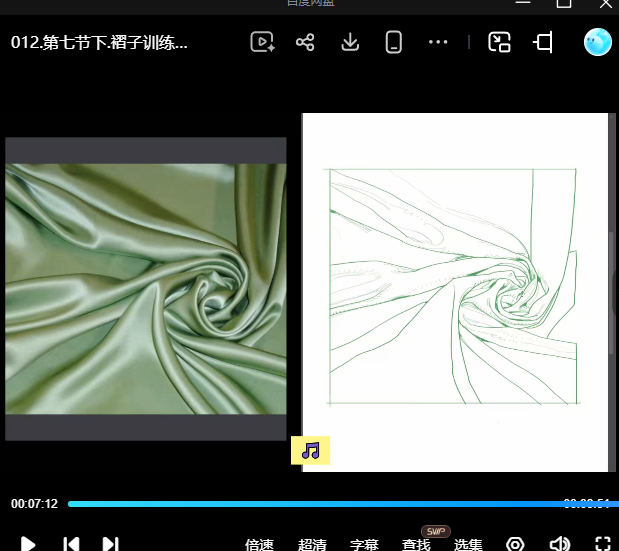This screenshot has height=551, width=619.
Task: Click the 查找 search button
Action: 416,545
